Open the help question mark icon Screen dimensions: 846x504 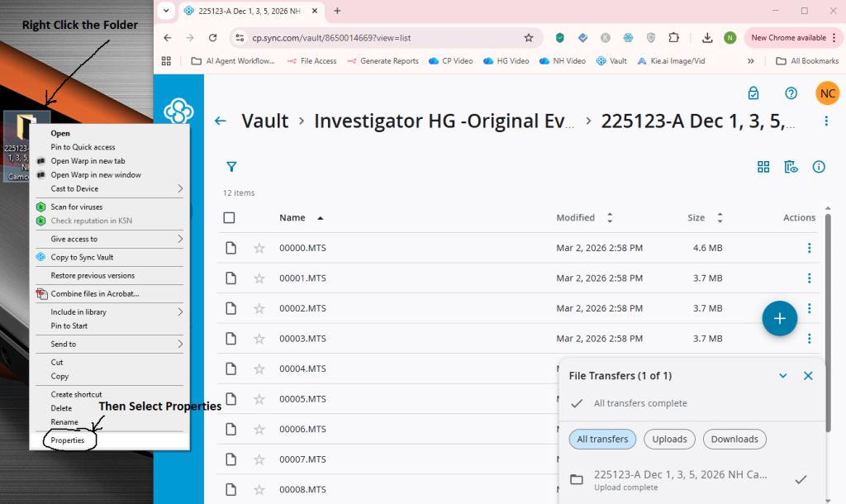point(791,93)
